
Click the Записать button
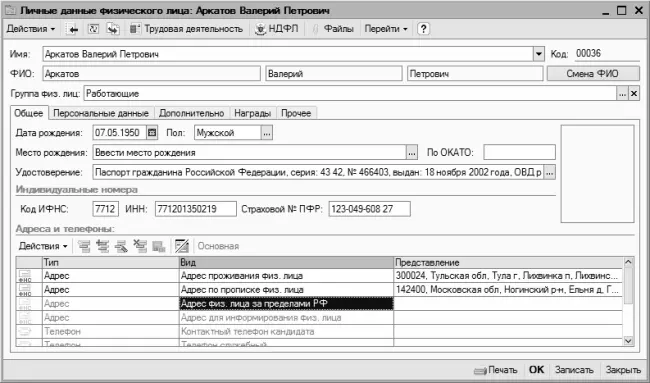575,370
